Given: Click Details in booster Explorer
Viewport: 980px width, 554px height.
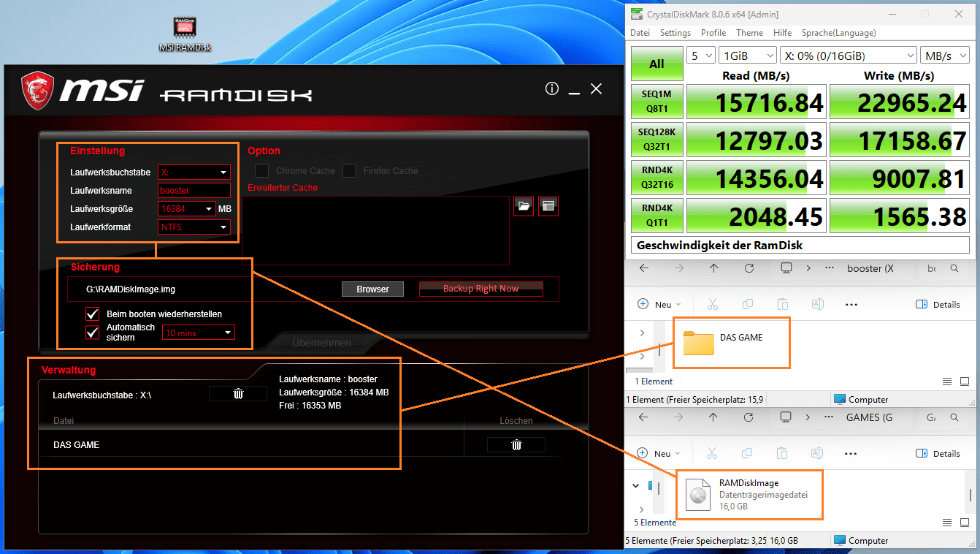Looking at the screenshot, I should pyautogui.click(x=938, y=304).
